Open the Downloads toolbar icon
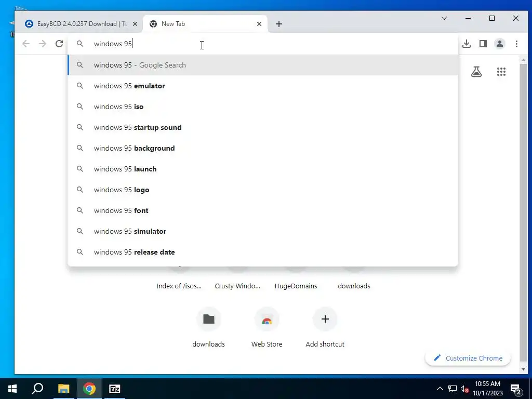 467,44
